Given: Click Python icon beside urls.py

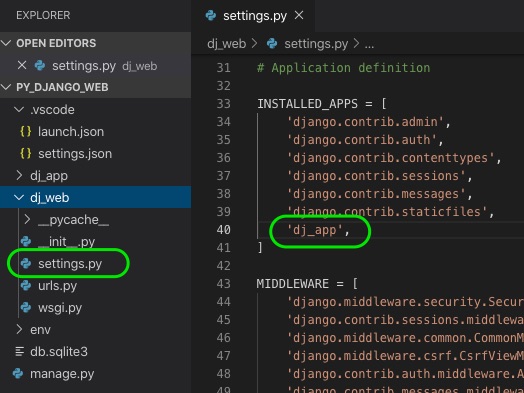Looking at the screenshot, I should coord(26,285).
